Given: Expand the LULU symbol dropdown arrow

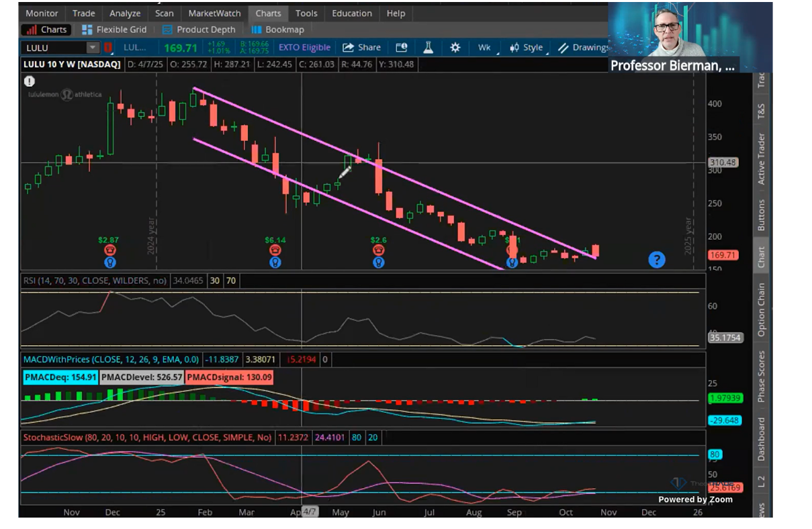Looking at the screenshot, I should (93, 48).
